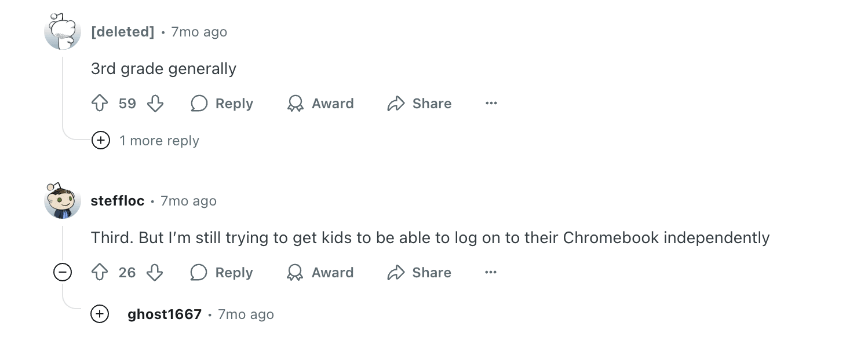Click the "1 more reply" text link
Viewport: 868px width, 352px height.
[159, 141]
